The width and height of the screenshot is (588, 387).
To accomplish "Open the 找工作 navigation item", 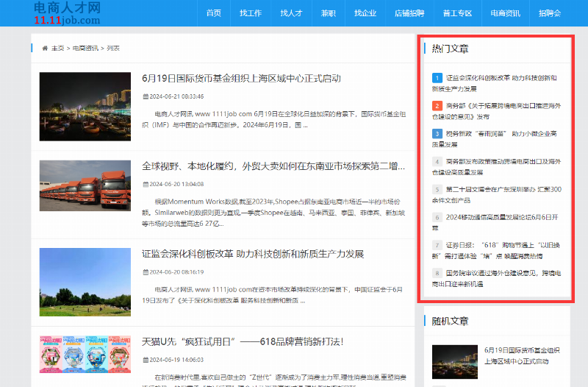I will [251, 13].
